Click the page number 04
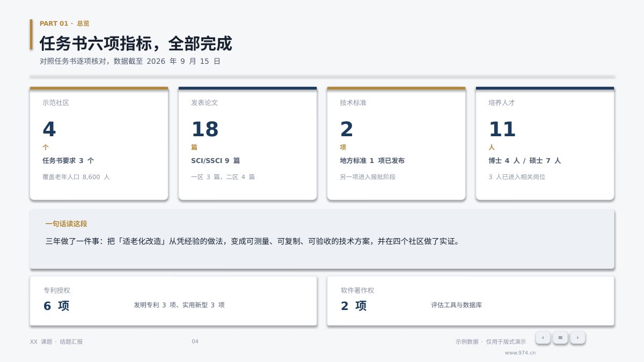Viewport: 644px width, 362px height. tap(195, 342)
